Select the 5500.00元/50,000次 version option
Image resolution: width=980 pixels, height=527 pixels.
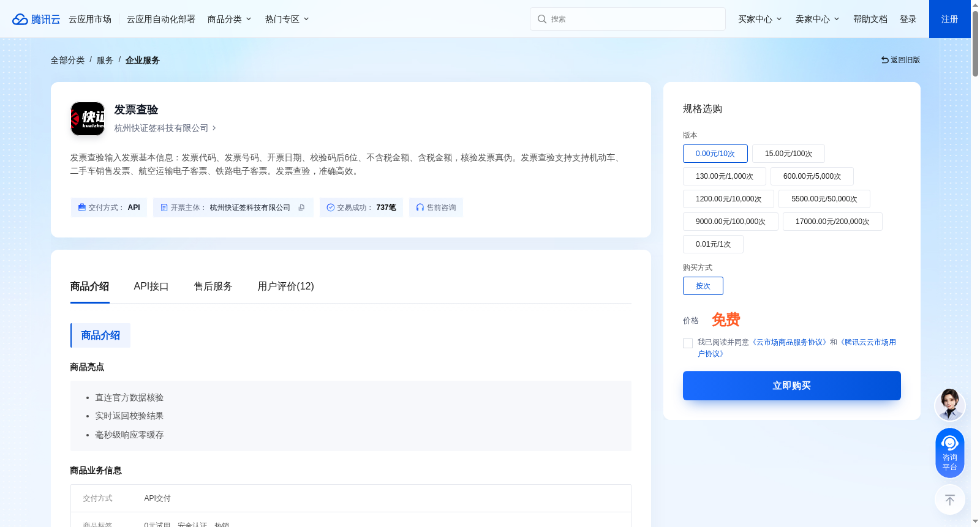(x=824, y=199)
